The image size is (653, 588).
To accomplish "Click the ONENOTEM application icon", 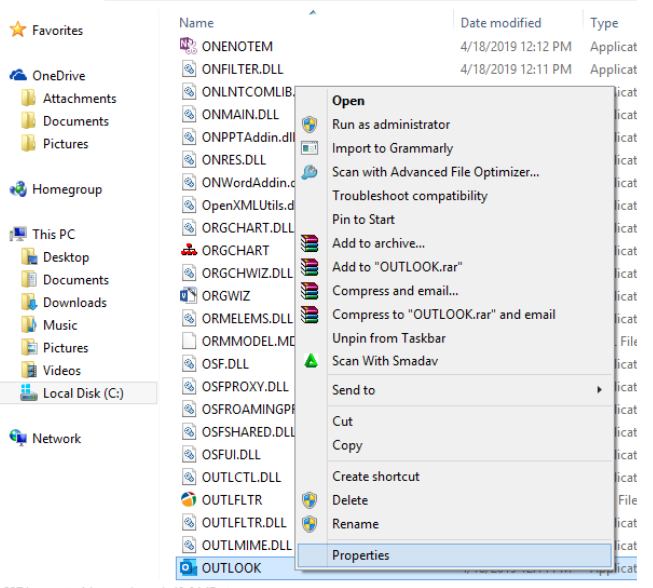I will click(189, 46).
